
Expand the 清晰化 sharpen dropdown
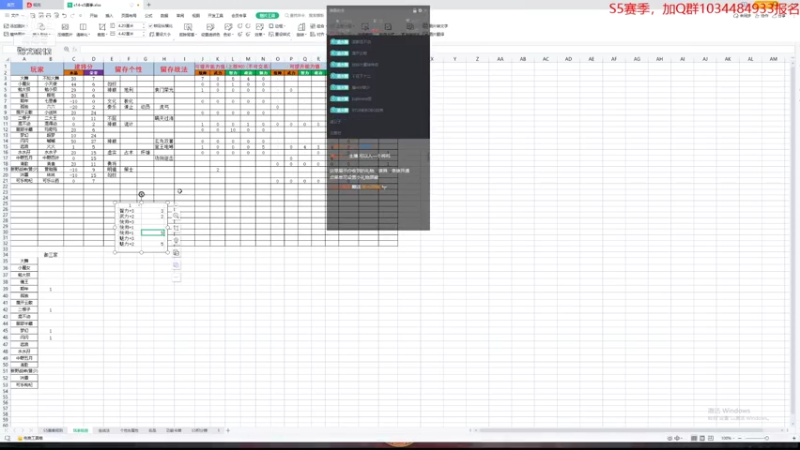click(83, 35)
